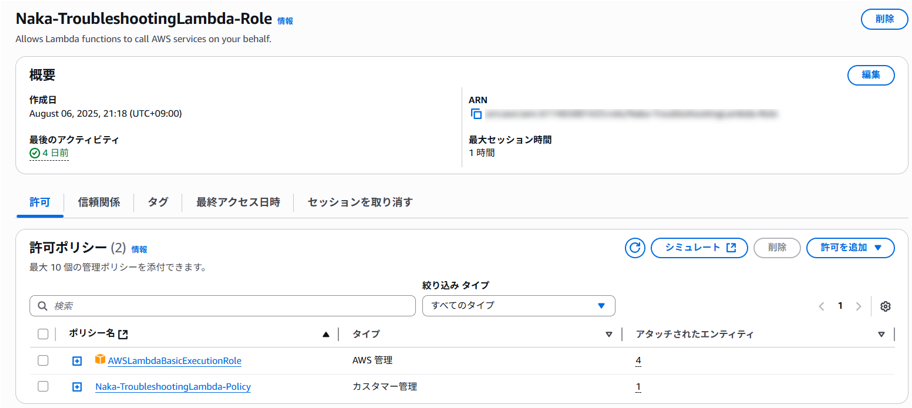This screenshot has height=408, width=912.
Task: Switch to the 信頼関係 tab
Action: point(99,202)
